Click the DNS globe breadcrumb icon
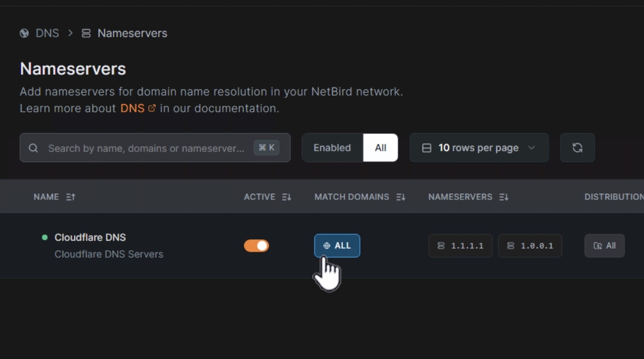The height and width of the screenshot is (359, 644). click(x=24, y=33)
